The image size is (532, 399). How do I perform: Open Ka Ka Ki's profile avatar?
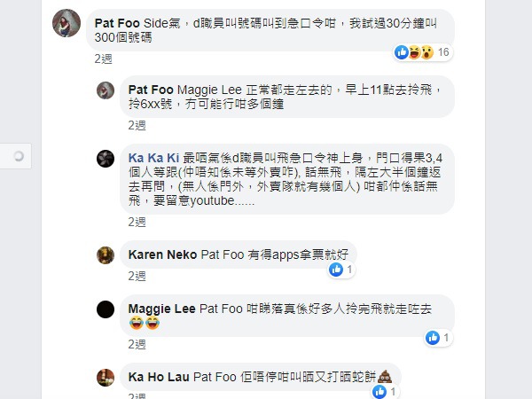(x=106, y=159)
